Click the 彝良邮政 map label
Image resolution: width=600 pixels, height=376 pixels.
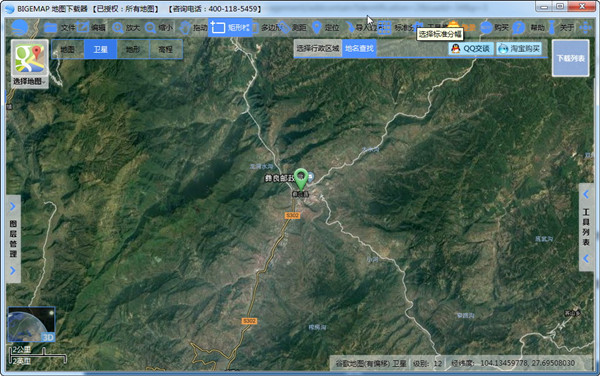point(279,178)
